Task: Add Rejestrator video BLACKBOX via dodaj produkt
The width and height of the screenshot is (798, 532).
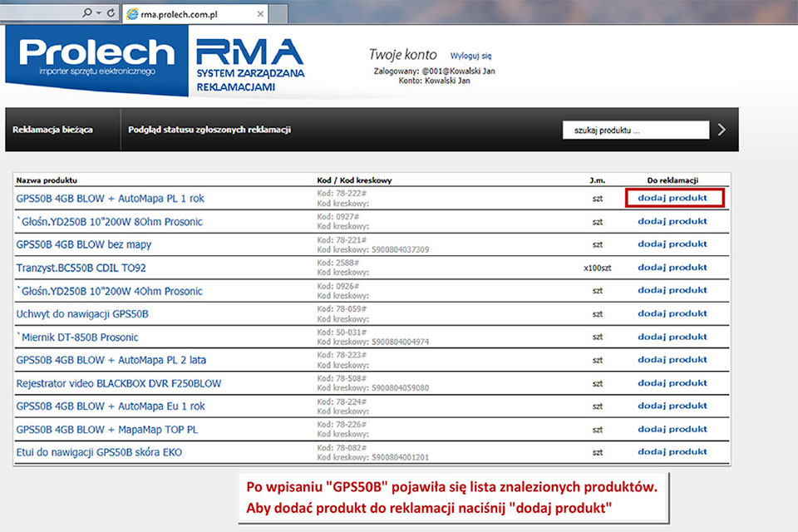Action: click(x=672, y=383)
